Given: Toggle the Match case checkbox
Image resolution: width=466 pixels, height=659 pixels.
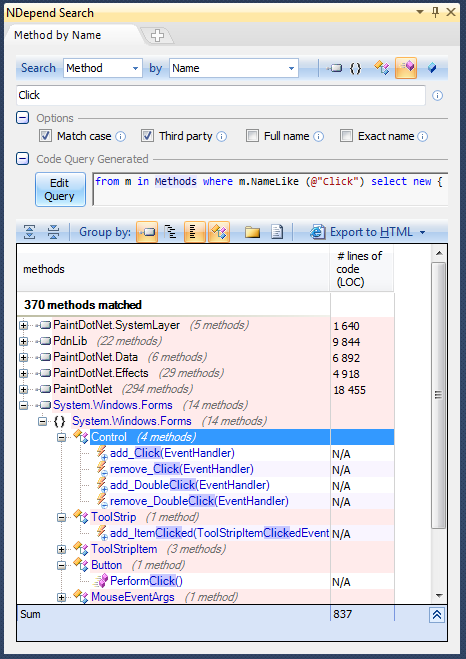Looking at the screenshot, I should 45,136.
